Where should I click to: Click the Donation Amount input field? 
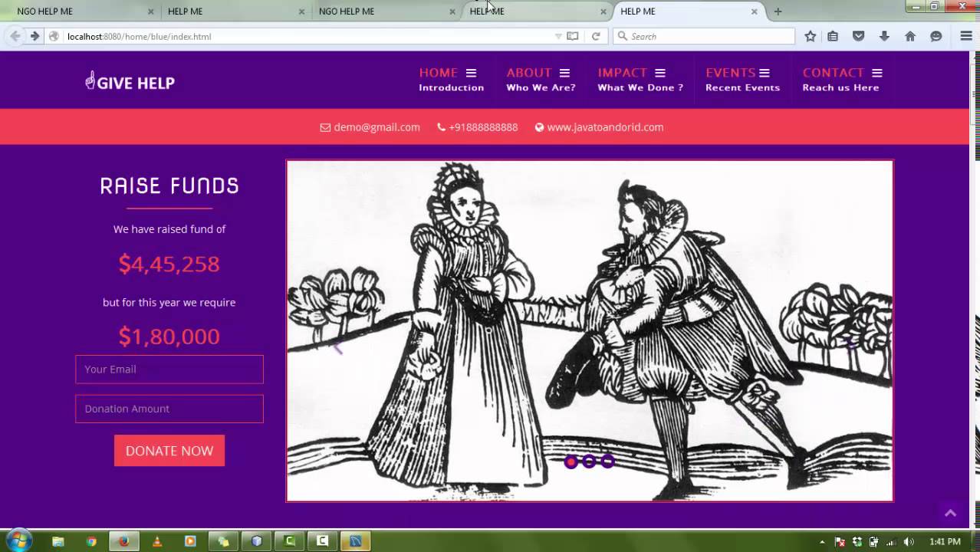[x=169, y=409]
